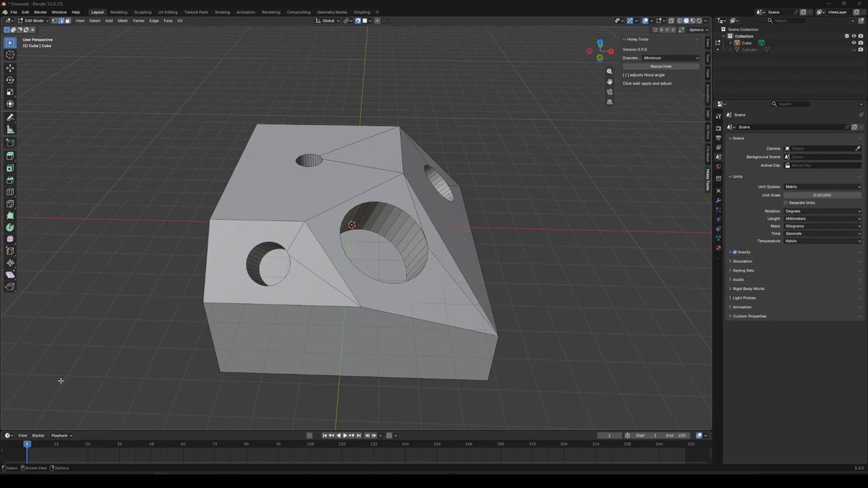This screenshot has width=868, height=488.
Task: Open the Modifiers wrench properties tab
Action: pyautogui.click(x=718, y=200)
